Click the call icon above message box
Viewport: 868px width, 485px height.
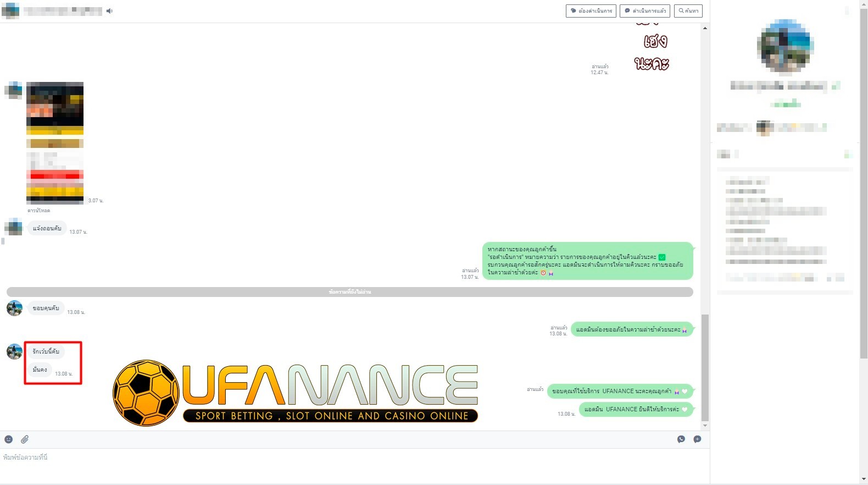pyautogui.click(x=681, y=439)
